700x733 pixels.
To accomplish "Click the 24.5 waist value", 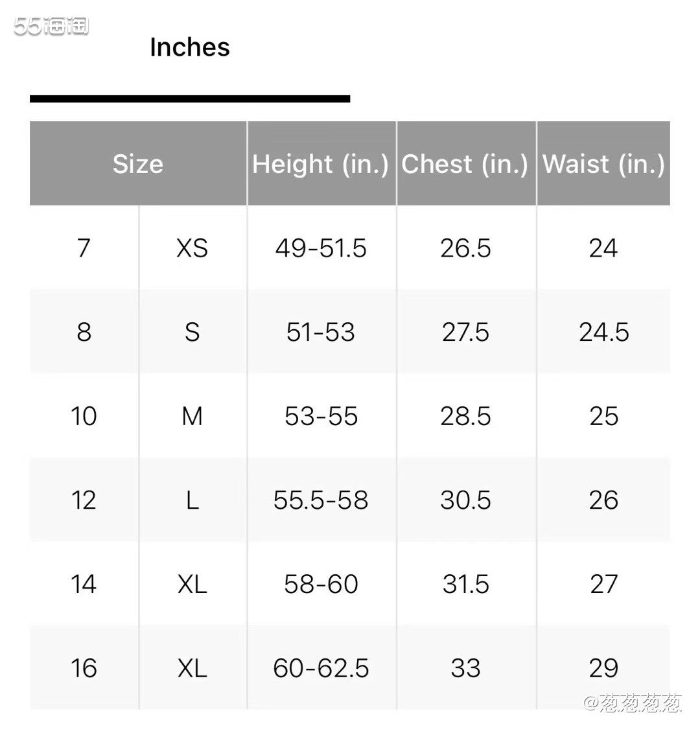I will tap(603, 332).
